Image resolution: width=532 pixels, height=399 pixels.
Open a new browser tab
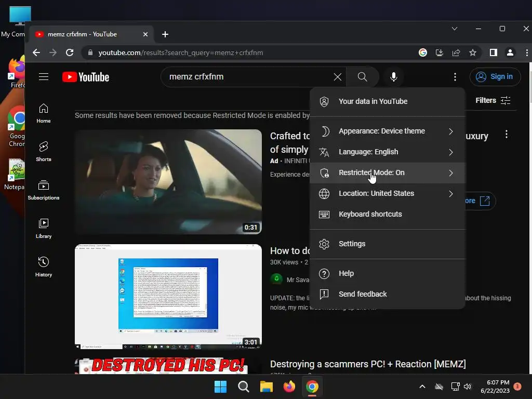pyautogui.click(x=165, y=34)
